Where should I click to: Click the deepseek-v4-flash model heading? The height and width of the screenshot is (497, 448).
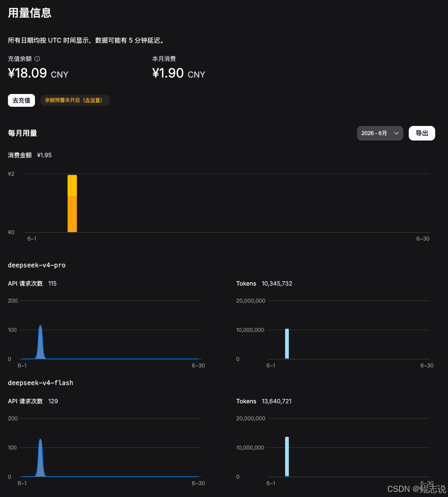click(40, 383)
